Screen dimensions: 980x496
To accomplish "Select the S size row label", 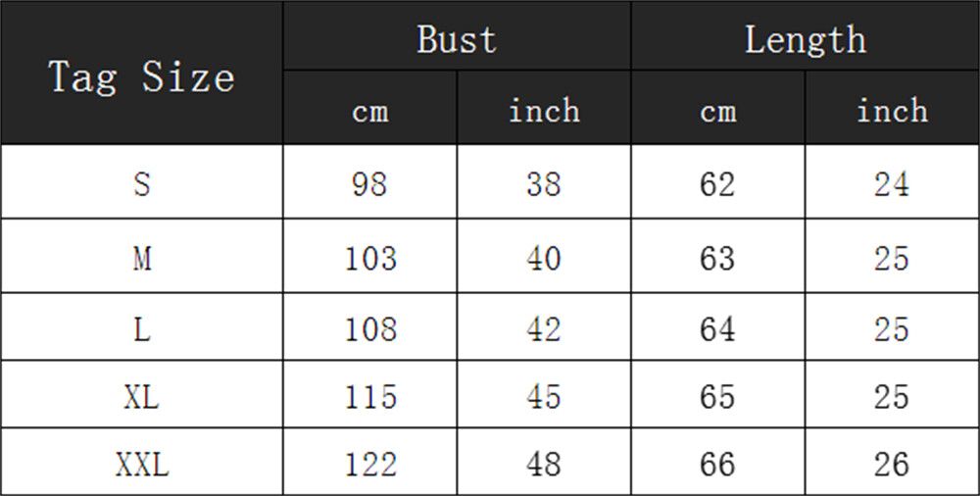I will click(x=142, y=182).
